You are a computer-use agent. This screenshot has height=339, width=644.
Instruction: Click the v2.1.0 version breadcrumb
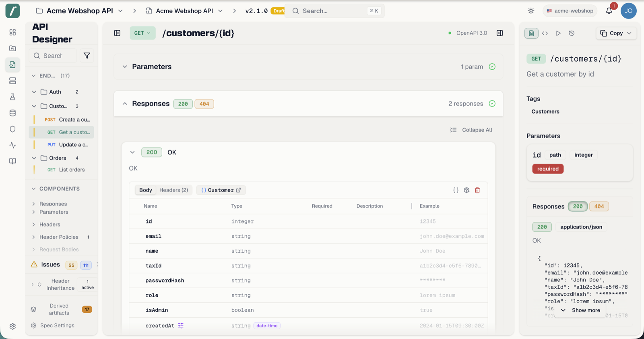[256, 11]
